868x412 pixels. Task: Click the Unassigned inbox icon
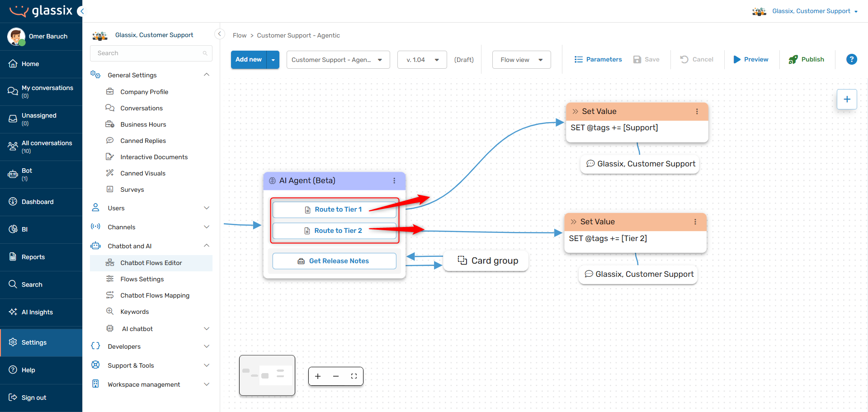(13, 119)
